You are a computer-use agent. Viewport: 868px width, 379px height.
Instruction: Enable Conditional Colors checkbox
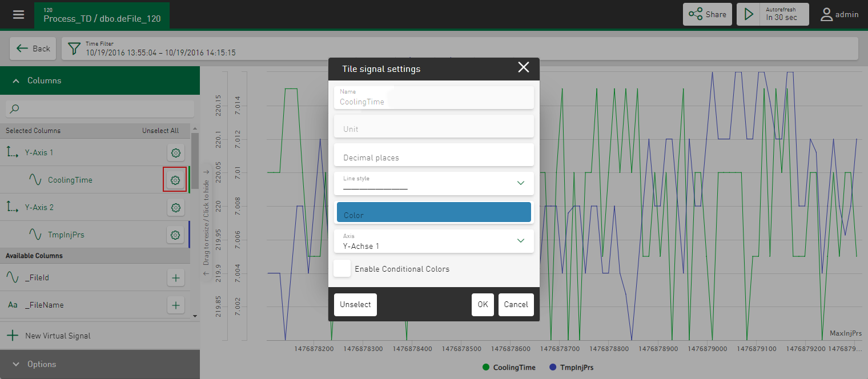coord(342,269)
